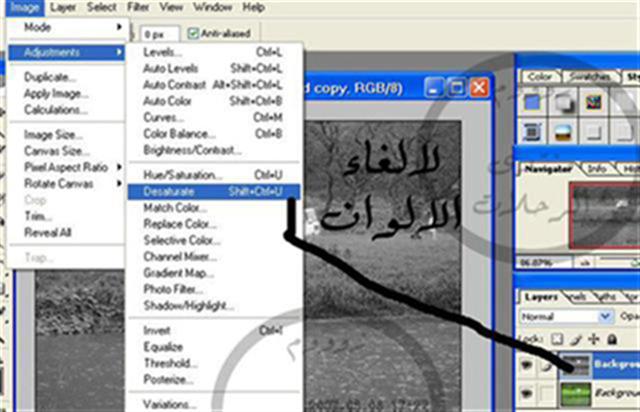This screenshot has height=412, width=640.
Task: Open the Help menu
Action: [x=253, y=7]
